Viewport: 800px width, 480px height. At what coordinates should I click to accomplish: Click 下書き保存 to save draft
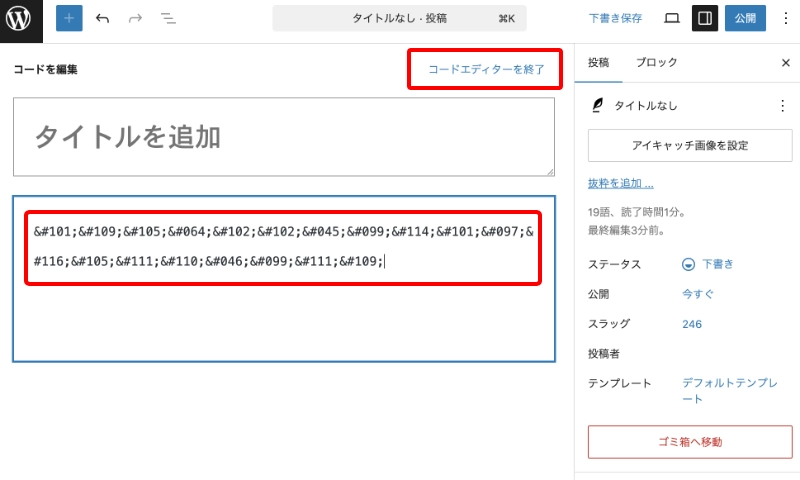615,19
